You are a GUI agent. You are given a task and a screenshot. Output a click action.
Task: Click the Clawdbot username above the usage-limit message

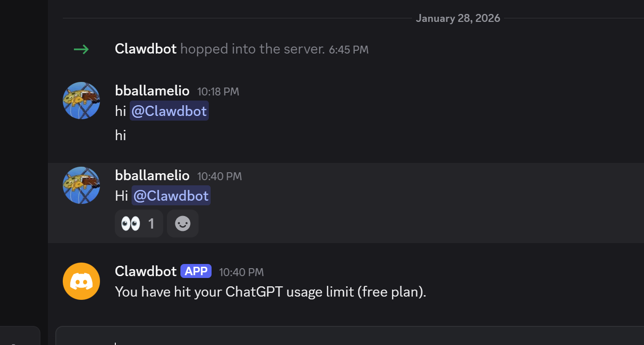tap(146, 271)
